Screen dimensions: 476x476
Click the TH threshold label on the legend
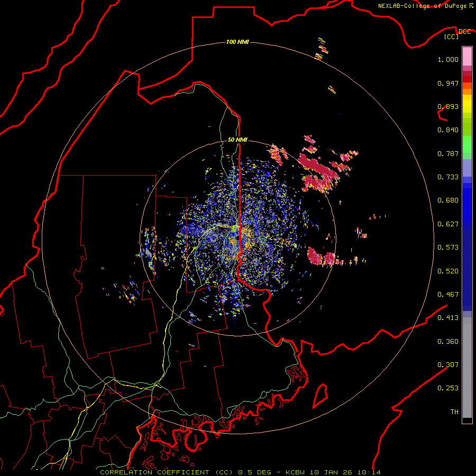tap(454, 412)
